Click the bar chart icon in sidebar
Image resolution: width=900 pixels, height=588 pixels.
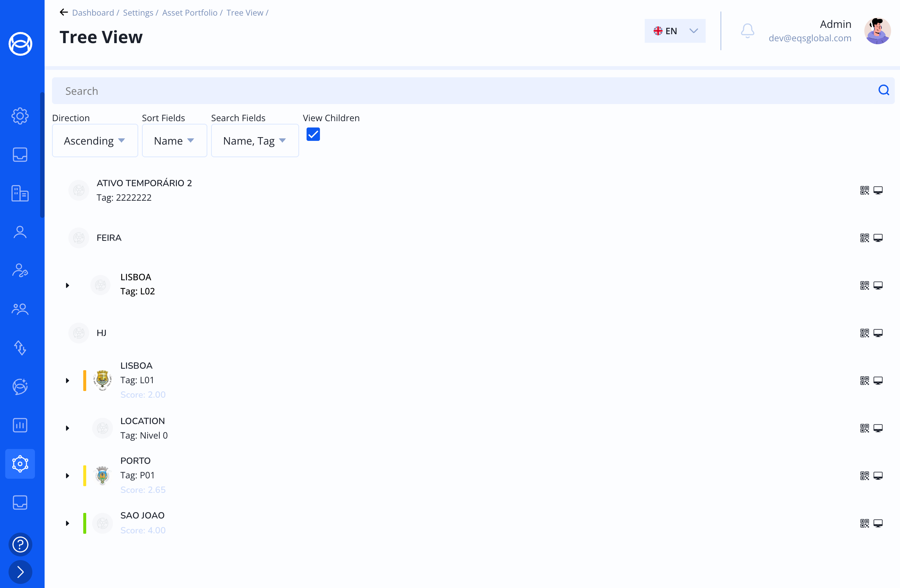click(20, 425)
